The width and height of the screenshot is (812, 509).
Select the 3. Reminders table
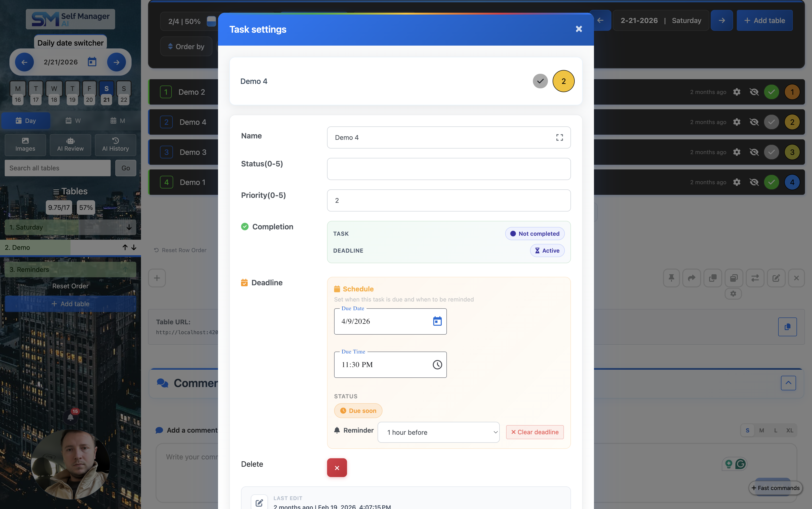(x=70, y=269)
